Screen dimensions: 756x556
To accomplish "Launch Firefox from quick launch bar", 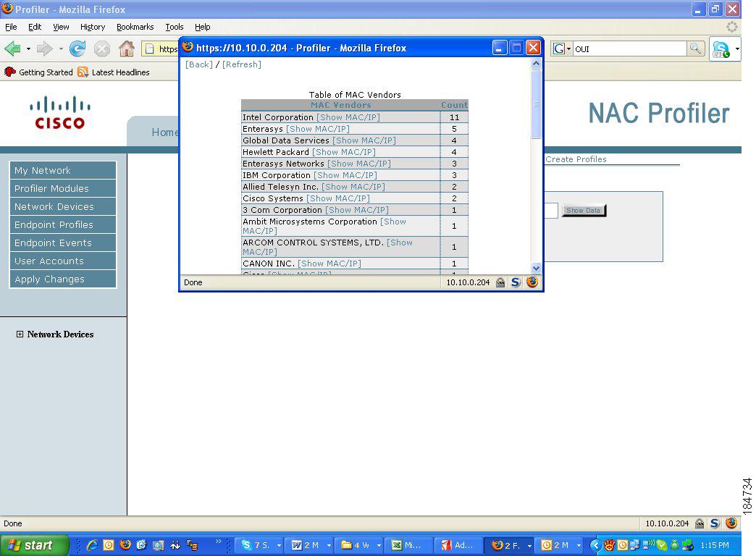I will pos(125,545).
